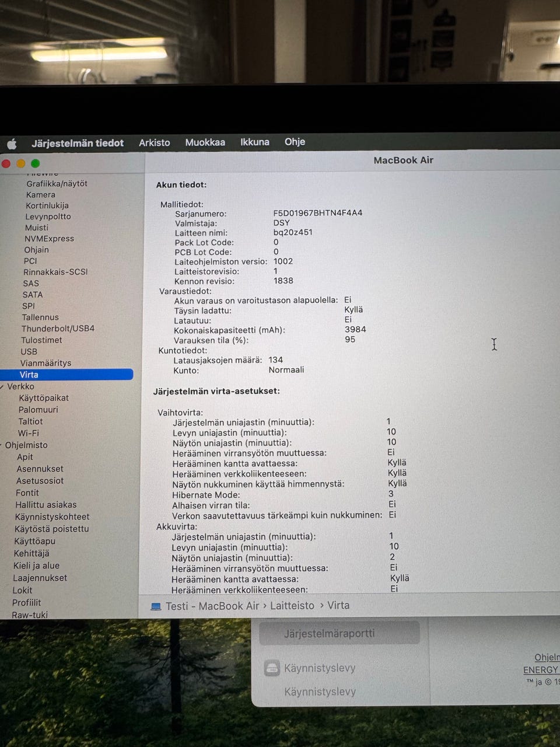Select Käytöstä poistettu in sidebar
The image size is (560, 747).
click(52, 529)
